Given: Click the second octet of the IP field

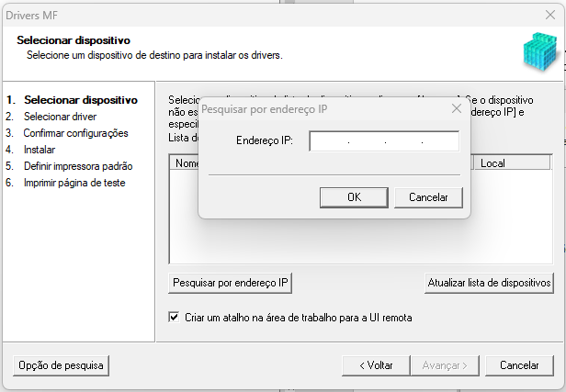Looking at the screenshot, I should pyautogui.click(x=367, y=141).
